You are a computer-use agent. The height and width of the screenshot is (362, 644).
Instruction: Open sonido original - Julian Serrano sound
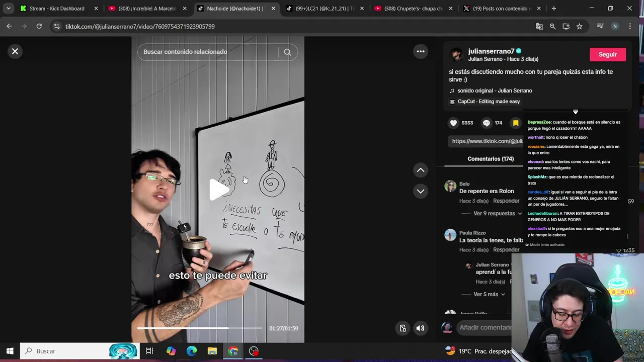(495, 90)
